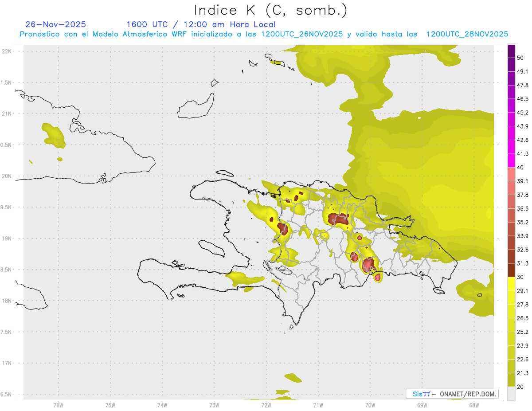Click the legend value 30

(x=520, y=277)
